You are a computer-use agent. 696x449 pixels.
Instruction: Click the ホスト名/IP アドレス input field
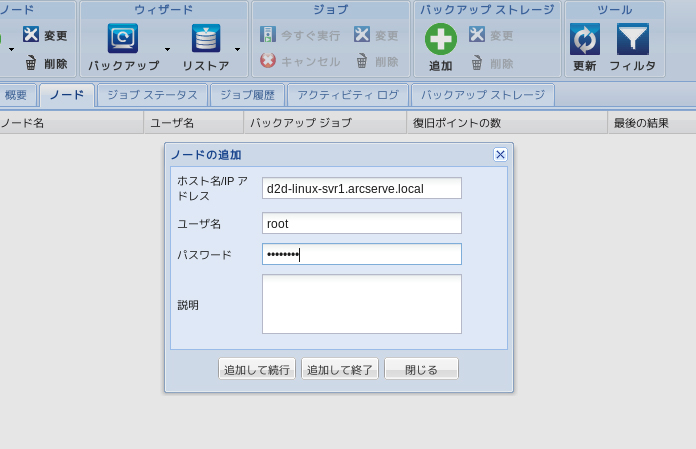tap(362, 188)
